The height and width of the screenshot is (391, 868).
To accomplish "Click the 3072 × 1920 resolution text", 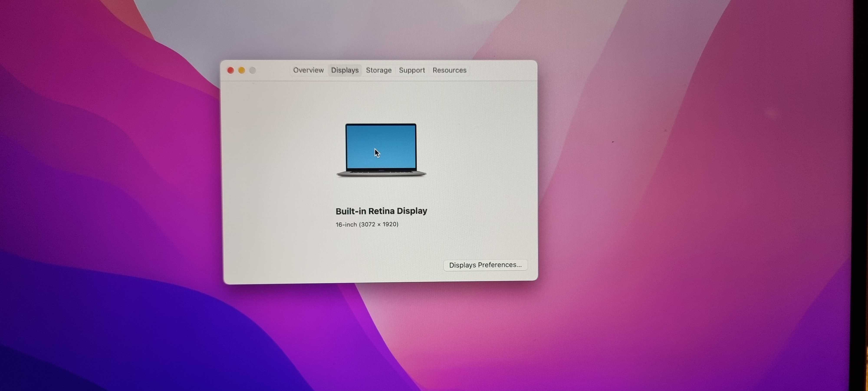I will 379,225.
